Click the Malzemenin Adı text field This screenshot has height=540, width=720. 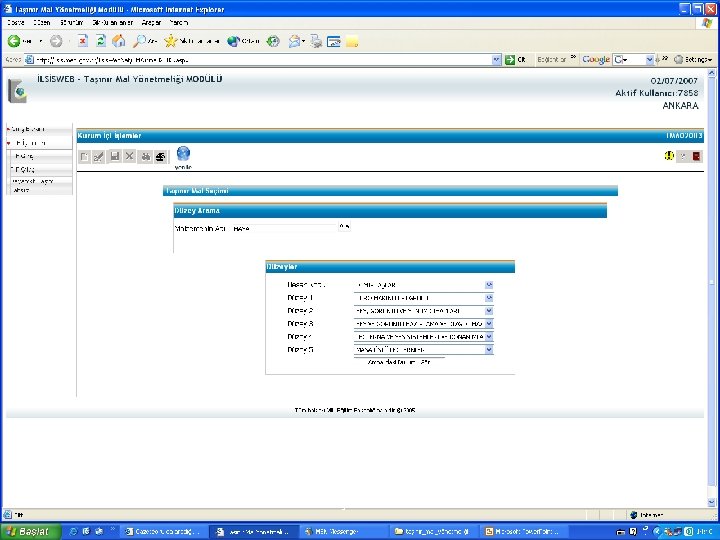point(284,228)
